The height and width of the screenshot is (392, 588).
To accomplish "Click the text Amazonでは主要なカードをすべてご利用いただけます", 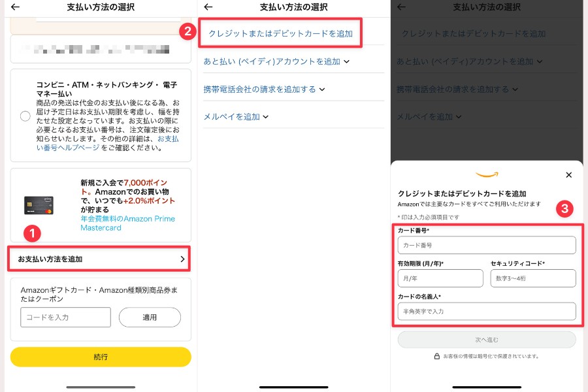I will pos(469,204).
